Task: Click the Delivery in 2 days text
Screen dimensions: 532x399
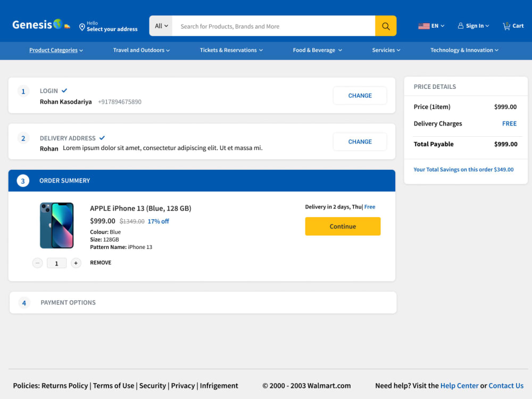Action: (333, 207)
